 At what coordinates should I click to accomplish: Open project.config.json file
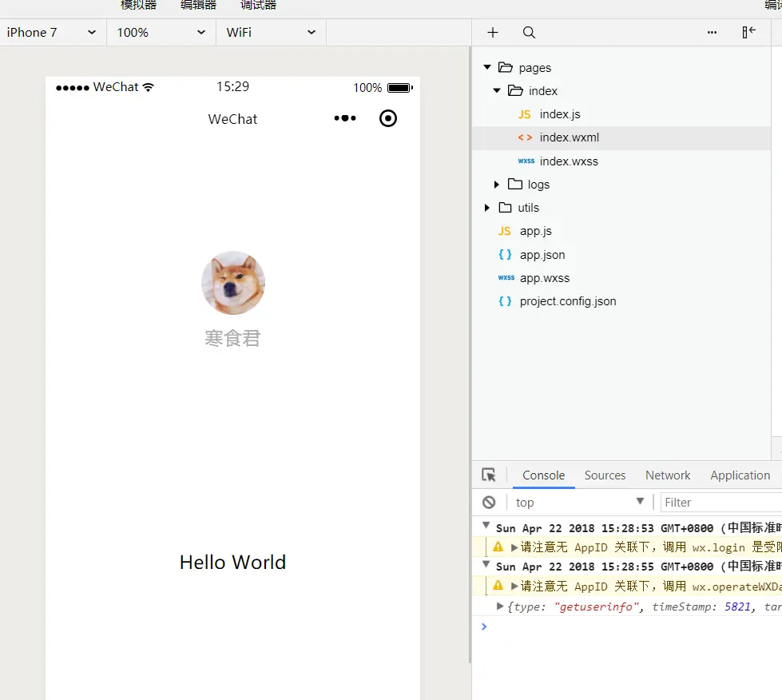(x=568, y=301)
